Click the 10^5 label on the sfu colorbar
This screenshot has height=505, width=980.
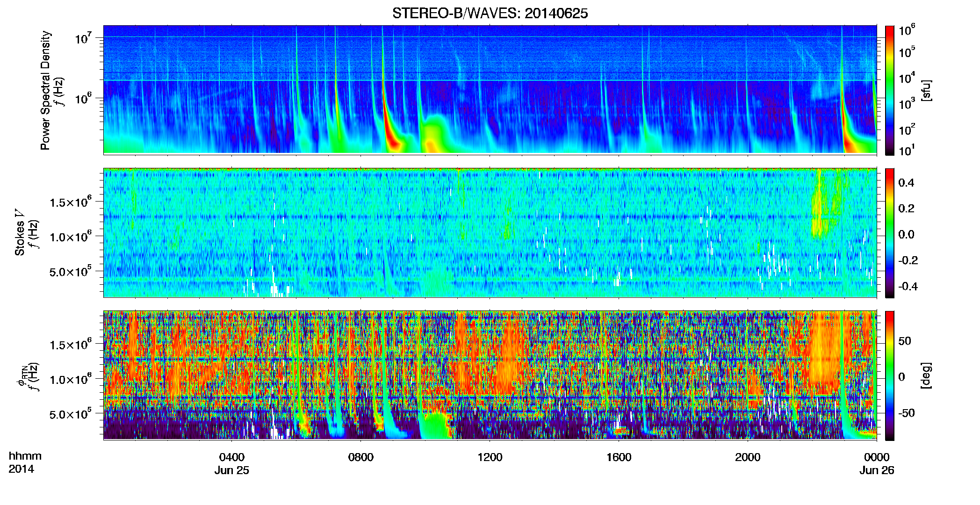(907, 52)
